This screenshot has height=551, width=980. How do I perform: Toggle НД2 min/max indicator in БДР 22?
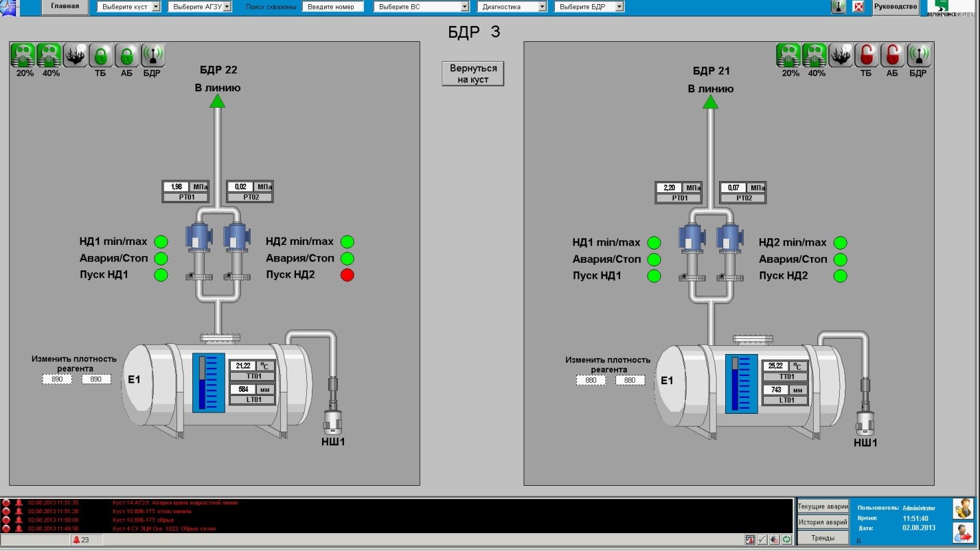347,242
